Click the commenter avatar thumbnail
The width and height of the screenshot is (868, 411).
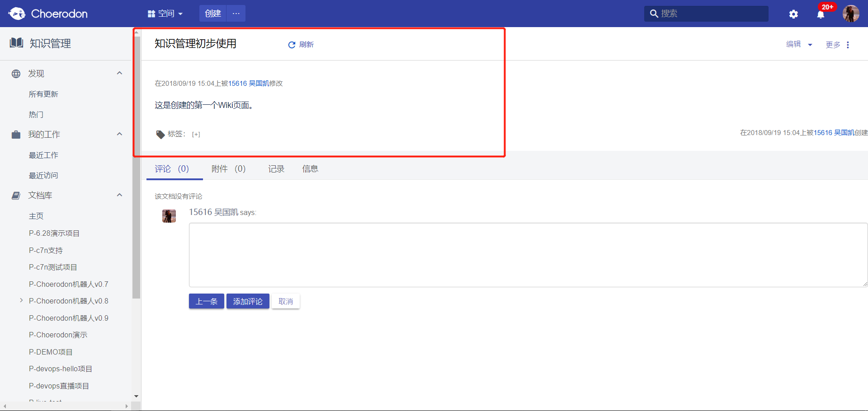[x=169, y=216]
